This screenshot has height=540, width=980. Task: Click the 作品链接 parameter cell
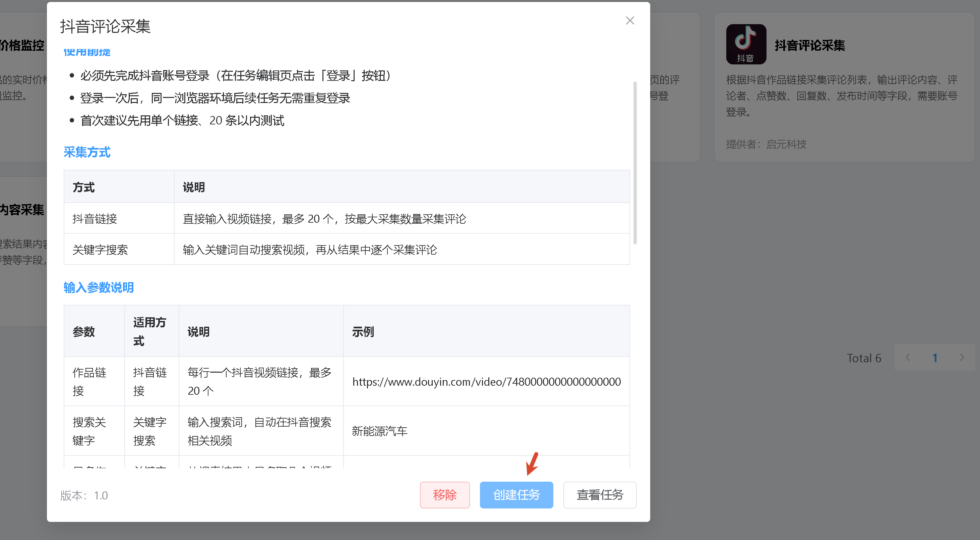(x=95, y=382)
